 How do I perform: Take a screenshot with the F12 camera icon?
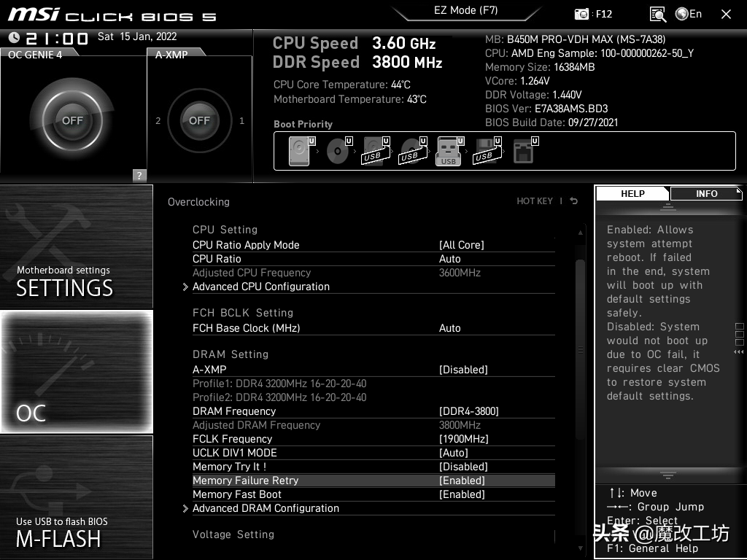pyautogui.click(x=581, y=15)
